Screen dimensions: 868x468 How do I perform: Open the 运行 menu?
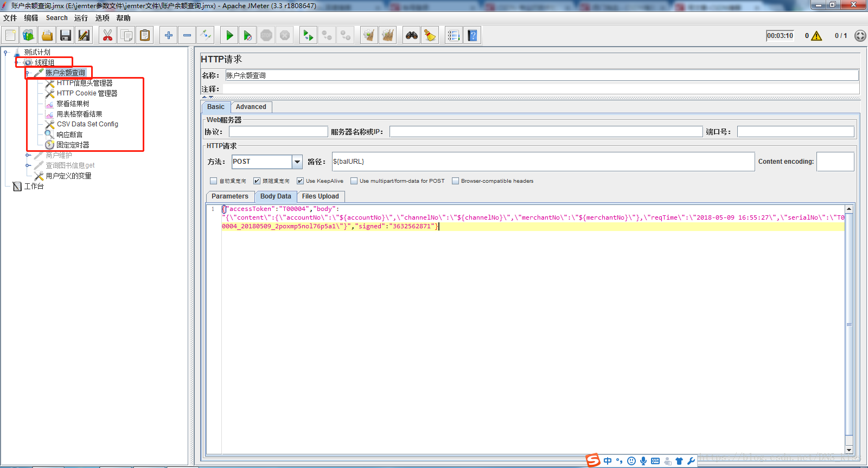coord(81,18)
